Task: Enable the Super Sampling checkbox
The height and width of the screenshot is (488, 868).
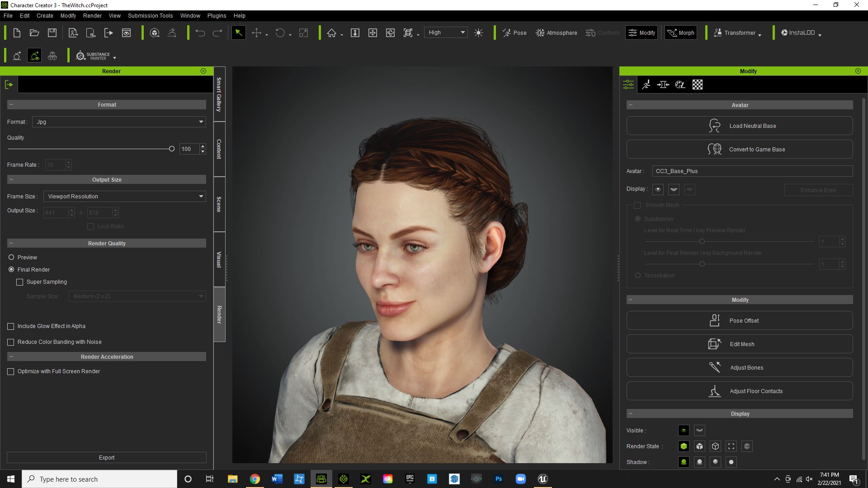Action: click(19, 282)
